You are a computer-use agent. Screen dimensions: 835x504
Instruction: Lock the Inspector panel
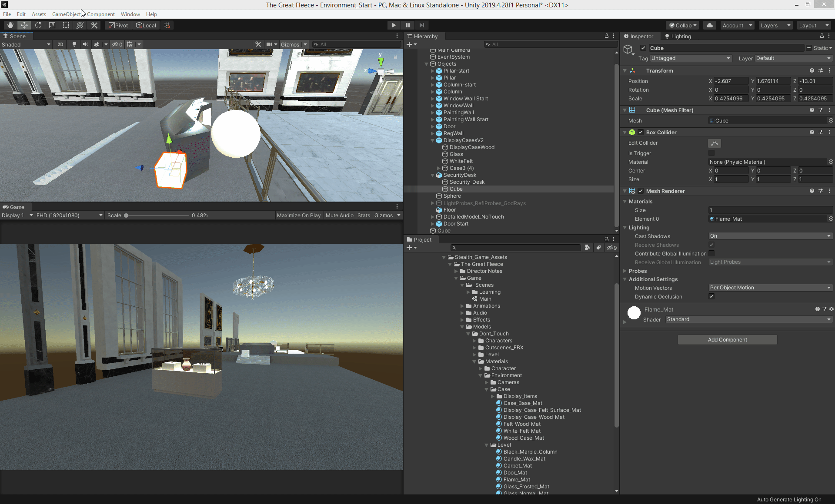(822, 36)
